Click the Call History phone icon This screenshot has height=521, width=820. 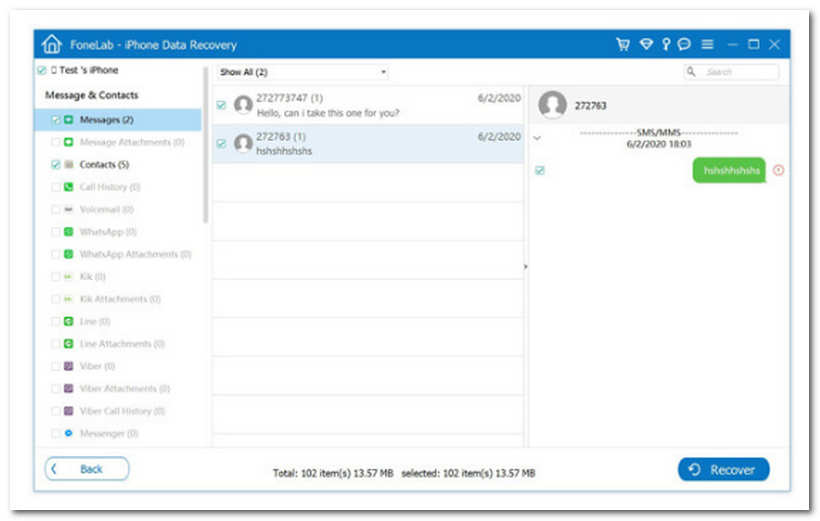69,187
